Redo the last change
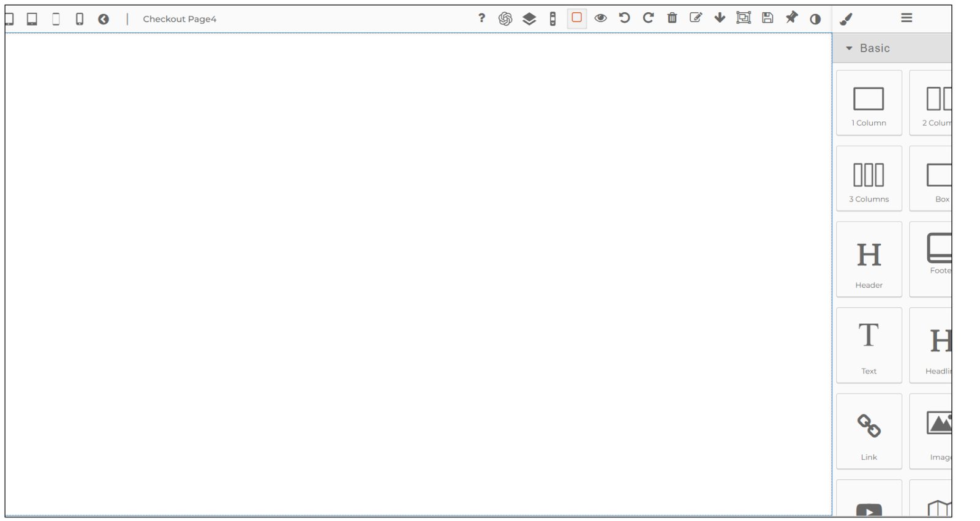 648,18
